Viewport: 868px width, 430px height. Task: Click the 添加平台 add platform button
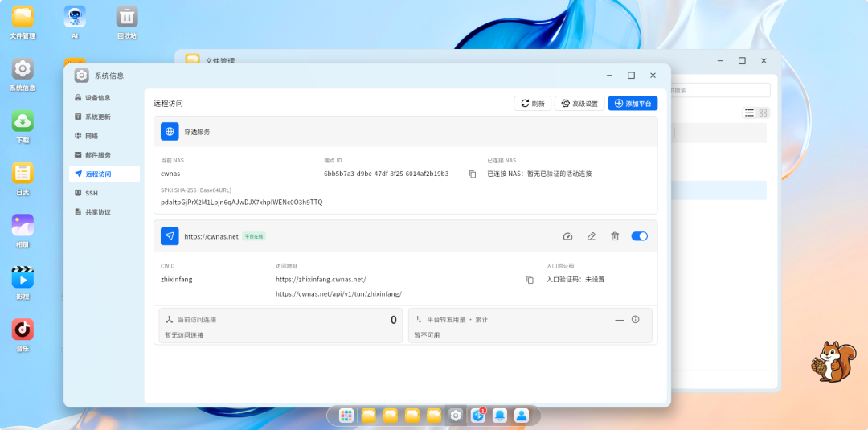633,104
